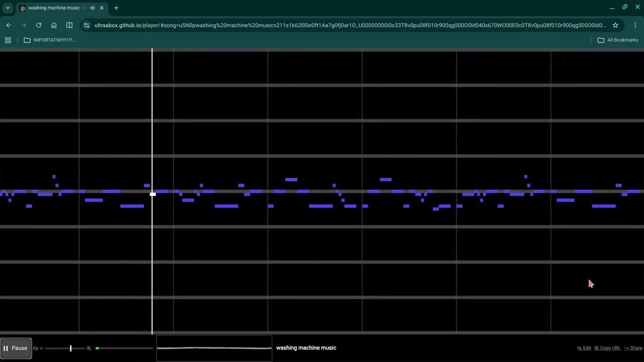Viewport: 644px width, 362px height.
Task: Toggle the loop icon next to Pause
Action: (35, 348)
